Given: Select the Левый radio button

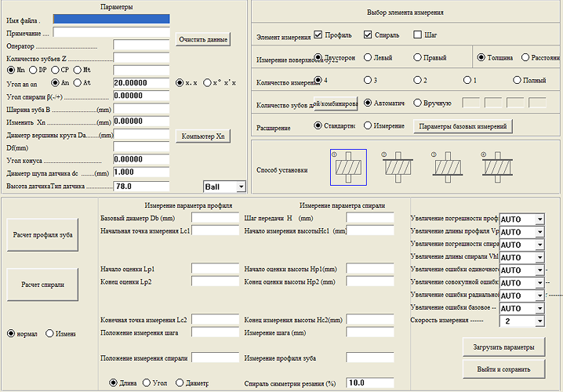Looking at the screenshot, I should (x=368, y=57).
